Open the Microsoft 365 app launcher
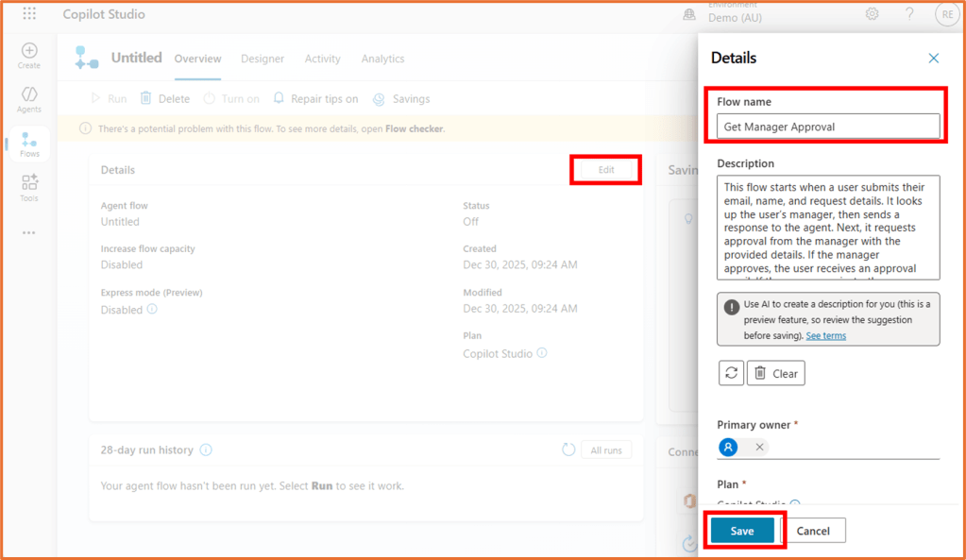Image resolution: width=966 pixels, height=560 pixels. click(27, 13)
